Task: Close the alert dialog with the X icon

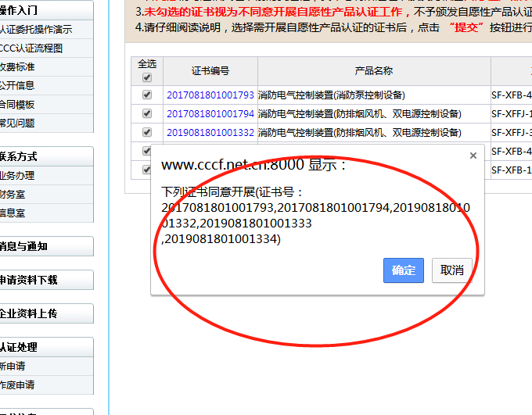Action: pyautogui.click(x=473, y=156)
